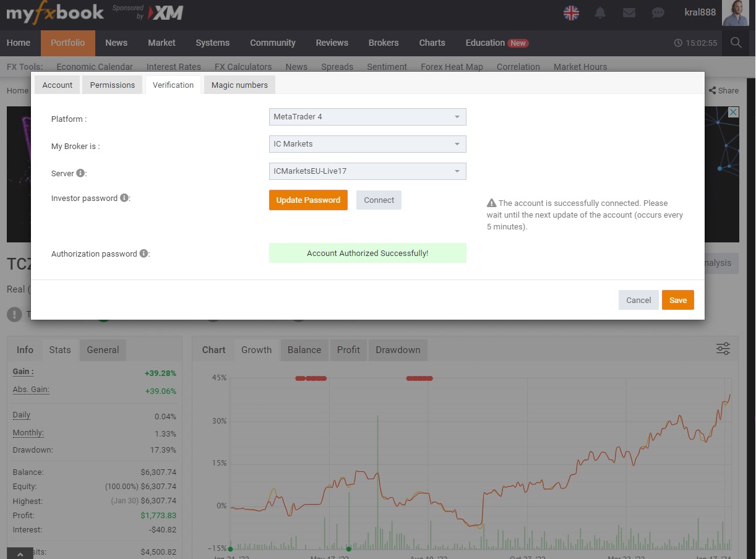The height and width of the screenshot is (559, 756).
Task: Click the Connect button
Action: tap(379, 200)
